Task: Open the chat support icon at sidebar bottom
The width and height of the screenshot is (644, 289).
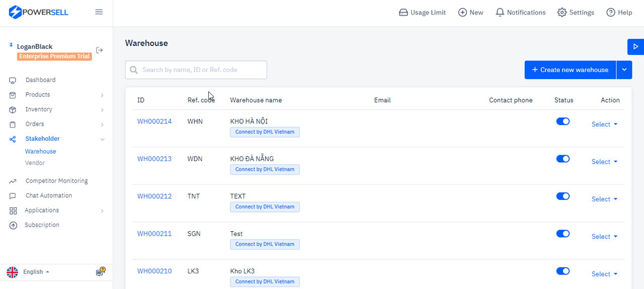Action: click(x=101, y=272)
